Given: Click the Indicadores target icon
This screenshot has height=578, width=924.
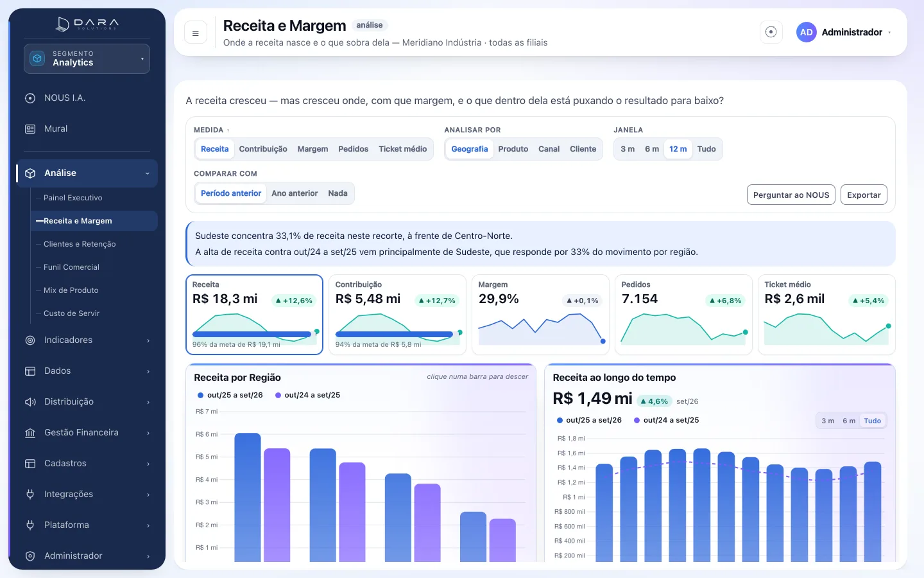Looking at the screenshot, I should click(30, 340).
